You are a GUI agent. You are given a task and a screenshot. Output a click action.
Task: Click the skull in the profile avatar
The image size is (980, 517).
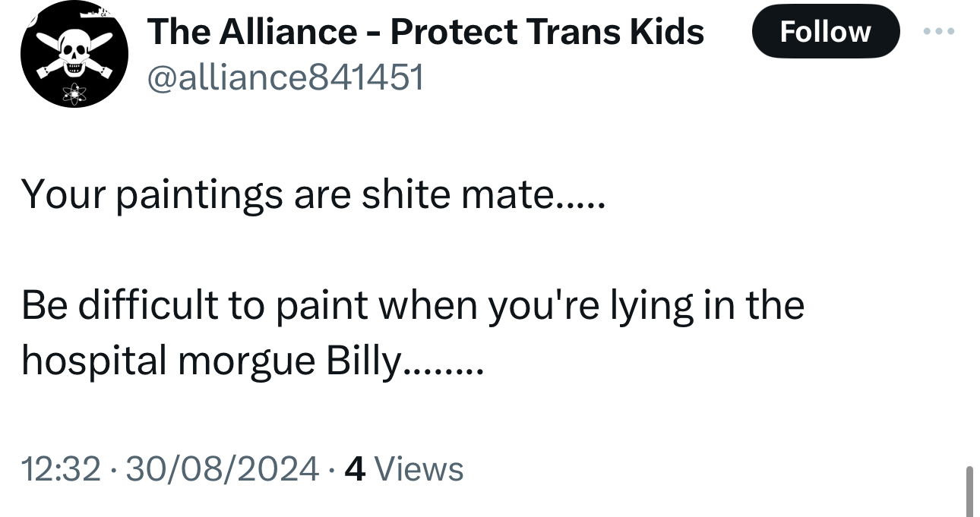(74, 55)
